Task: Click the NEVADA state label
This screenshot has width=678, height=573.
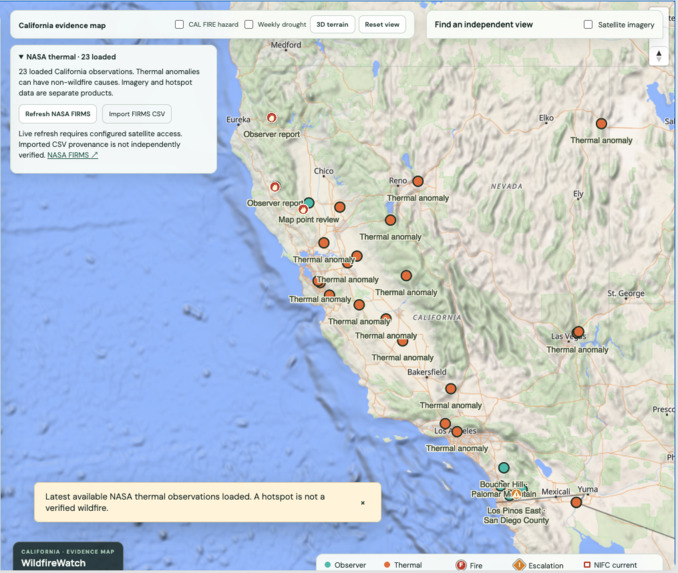Action: tap(506, 186)
